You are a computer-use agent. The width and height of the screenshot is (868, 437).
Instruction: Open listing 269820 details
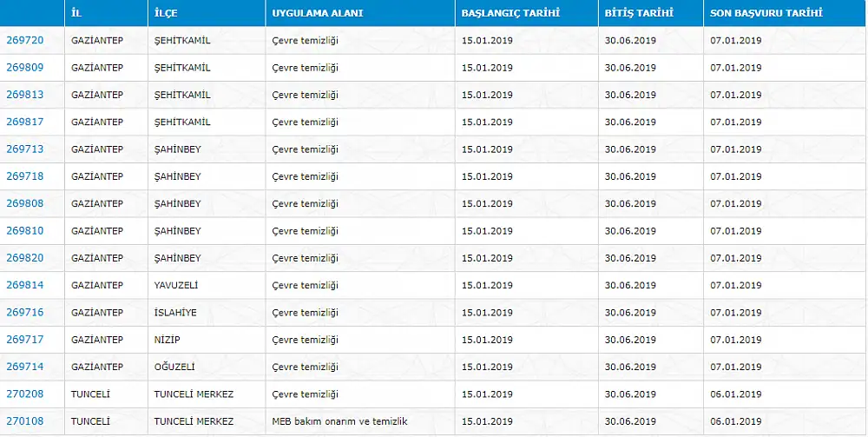click(25, 258)
